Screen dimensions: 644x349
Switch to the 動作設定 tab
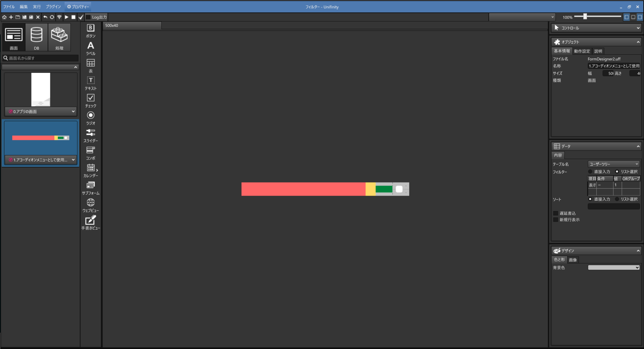582,51
